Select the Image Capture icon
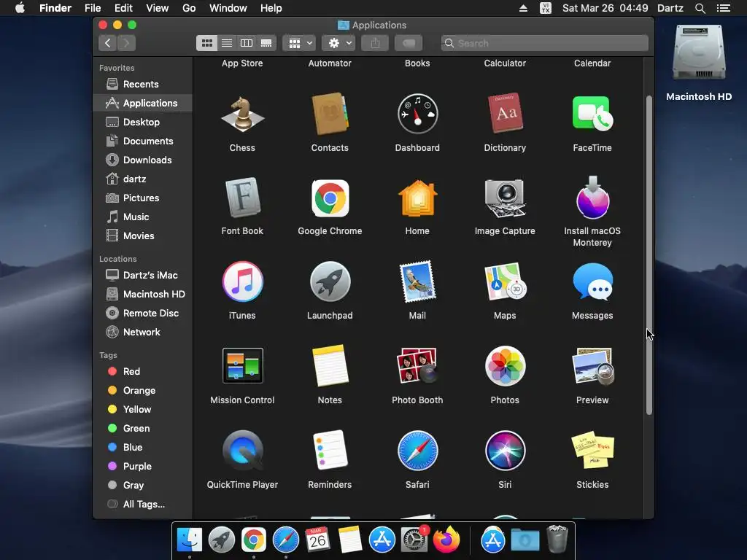The width and height of the screenshot is (747, 560). (505, 198)
